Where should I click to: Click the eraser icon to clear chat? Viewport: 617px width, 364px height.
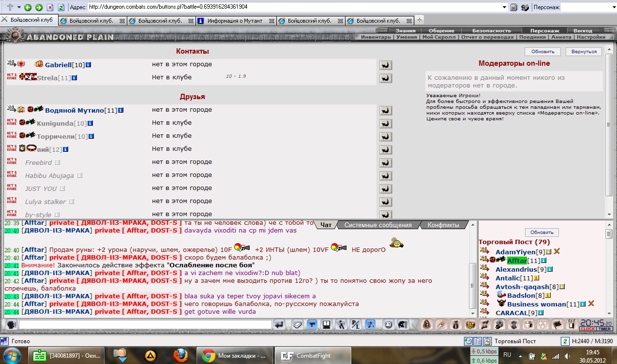pos(298,324)
